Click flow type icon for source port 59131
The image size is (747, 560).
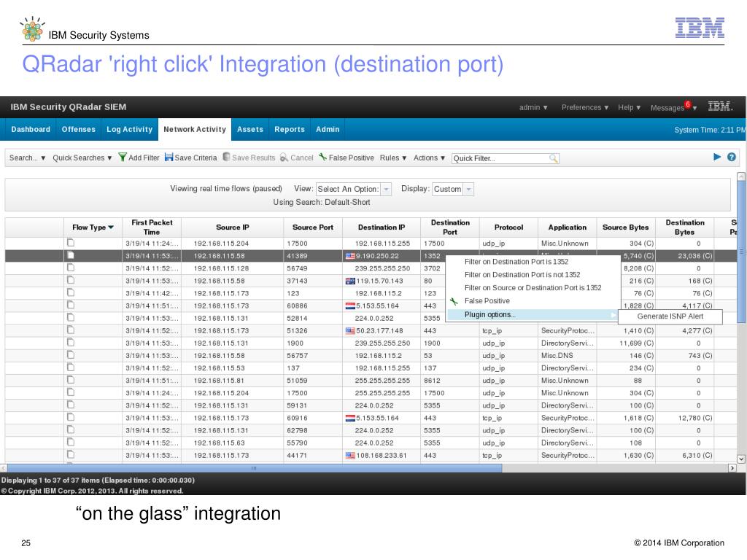[x=71, y=405]
